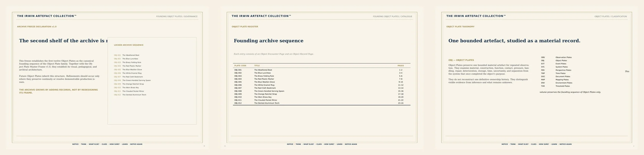Click 'FOUNDING OBJECT PLATES / CATALOGUE' header text

click(392, 16)
